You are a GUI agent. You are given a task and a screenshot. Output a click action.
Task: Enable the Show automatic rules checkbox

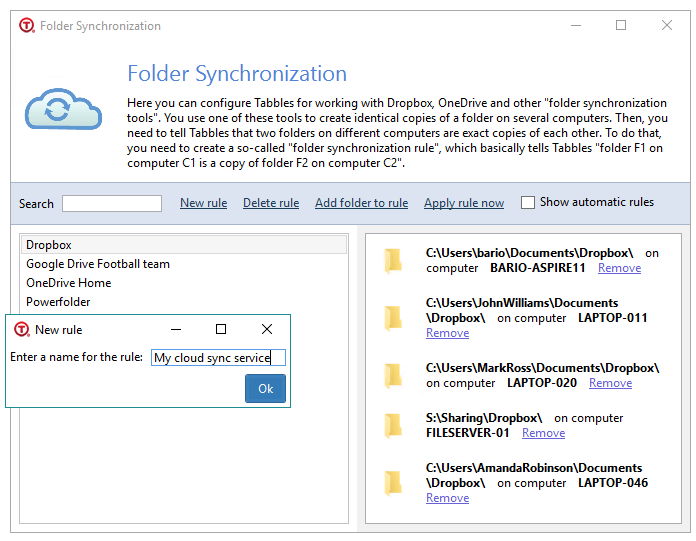click(527, 202)
